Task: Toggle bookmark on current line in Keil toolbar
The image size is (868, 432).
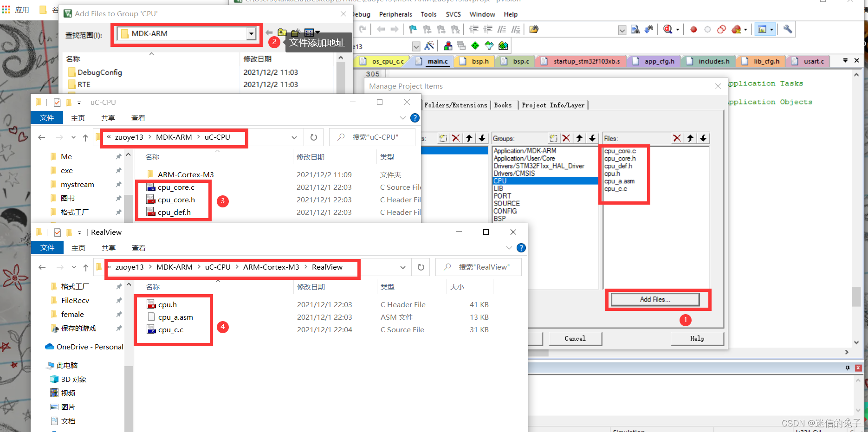Action: click(x=413, y=30)
